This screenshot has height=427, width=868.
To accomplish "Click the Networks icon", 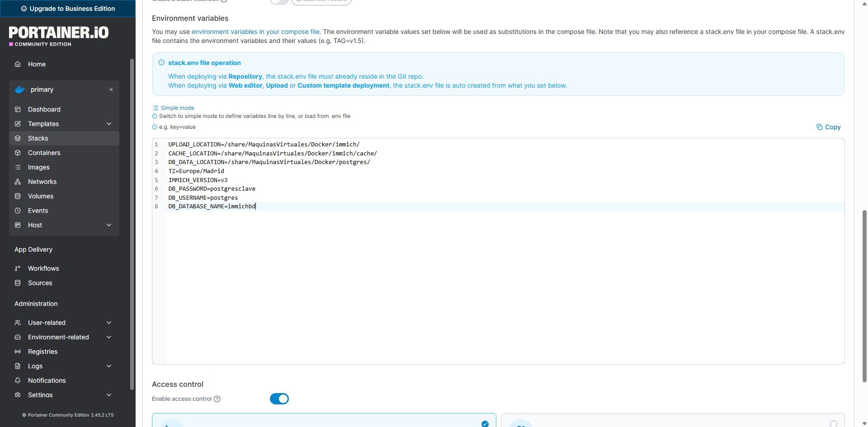I will pyautogui.click(x=18, y=182).
